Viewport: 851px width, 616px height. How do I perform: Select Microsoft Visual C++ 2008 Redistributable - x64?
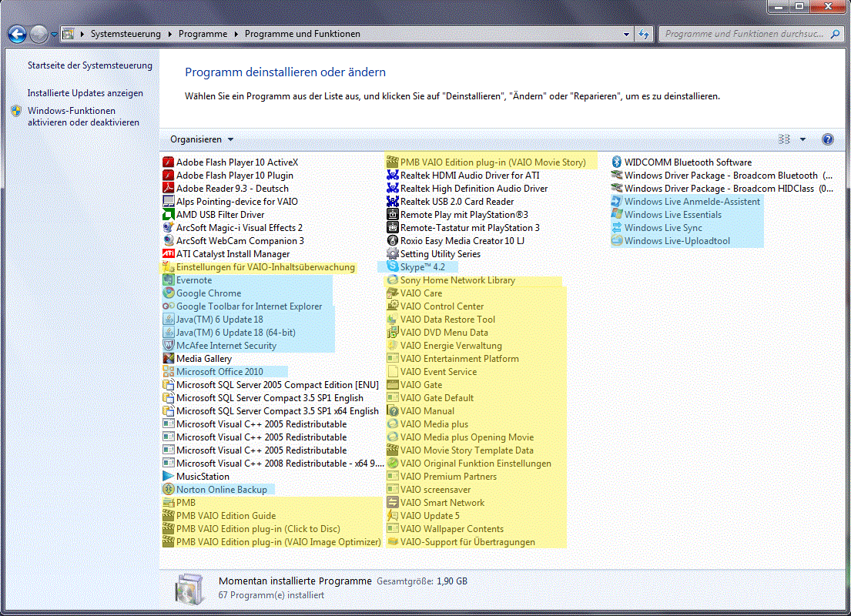(273, 464)
